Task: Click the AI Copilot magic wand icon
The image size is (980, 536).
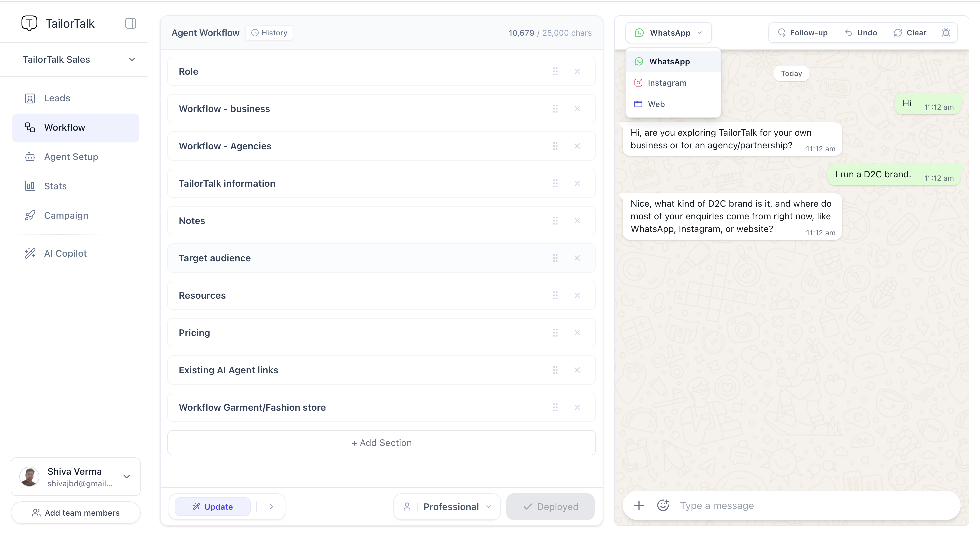Action: 30,253
